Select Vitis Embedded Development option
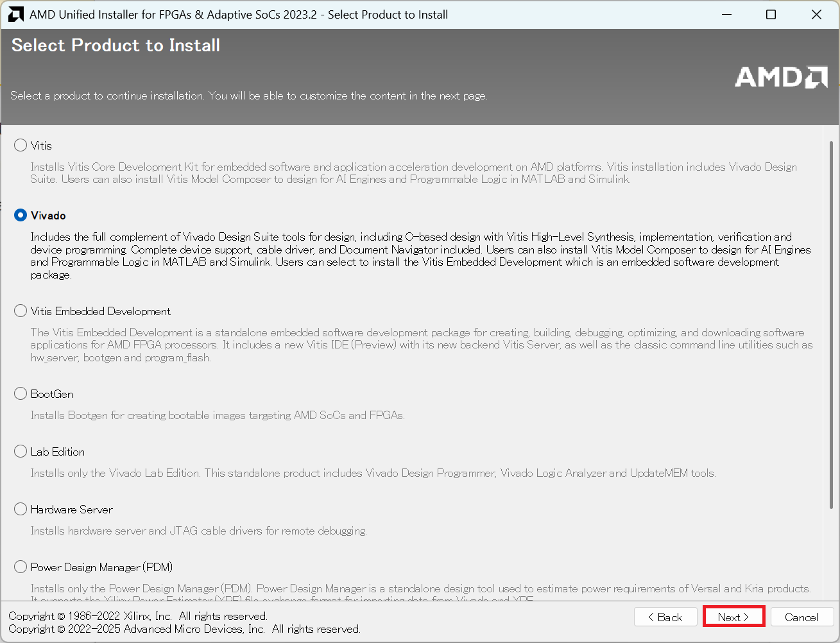This screenshot has width=840, height=643. pyautogui.click(x=21, y=311)
